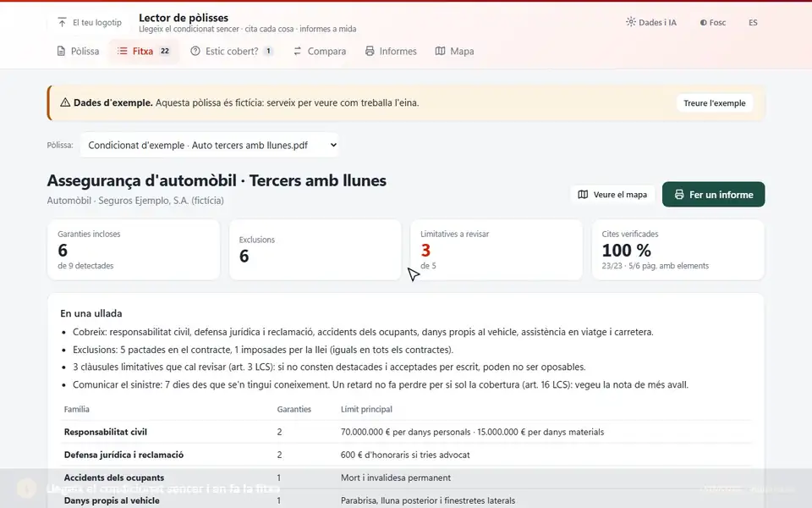Click the Garanties incloses card
This screenshot has height=508, width=812.
(x=134, y=250)
